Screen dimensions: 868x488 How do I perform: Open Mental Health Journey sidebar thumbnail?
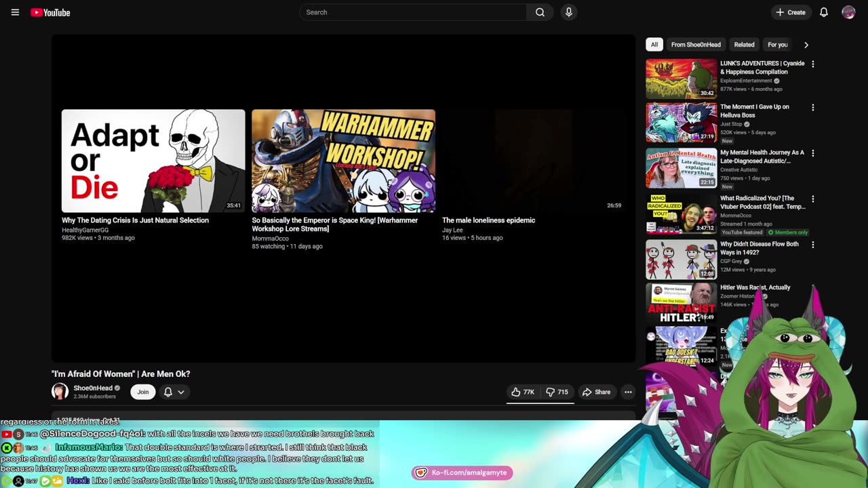681,168
